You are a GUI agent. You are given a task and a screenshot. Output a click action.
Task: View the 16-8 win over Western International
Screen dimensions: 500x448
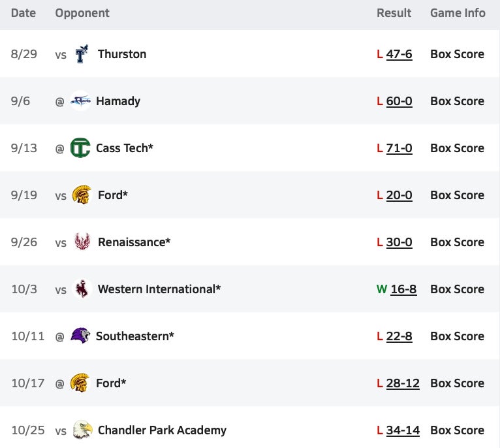403,289
